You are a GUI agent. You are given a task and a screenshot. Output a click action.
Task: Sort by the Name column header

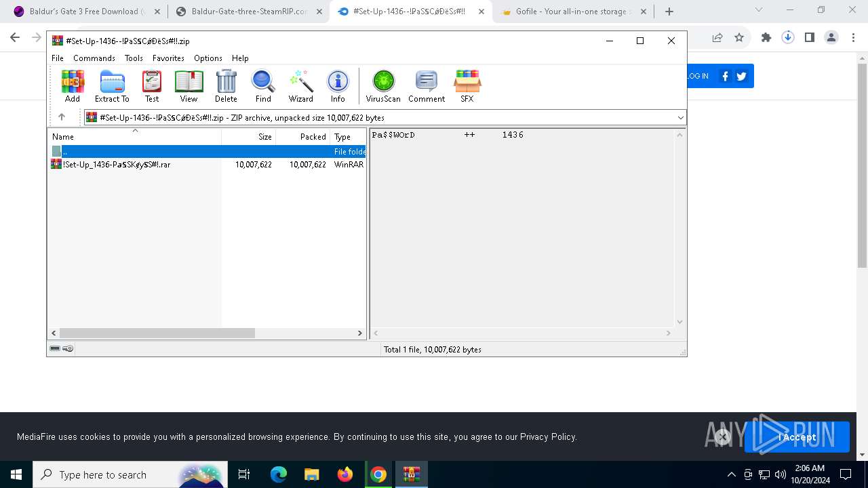(134, 136)
